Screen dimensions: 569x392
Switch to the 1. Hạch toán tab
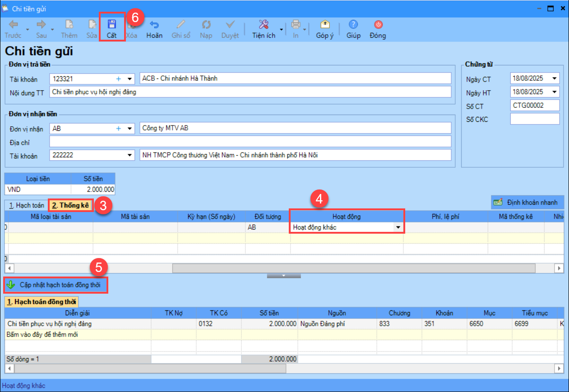point(27,205)
